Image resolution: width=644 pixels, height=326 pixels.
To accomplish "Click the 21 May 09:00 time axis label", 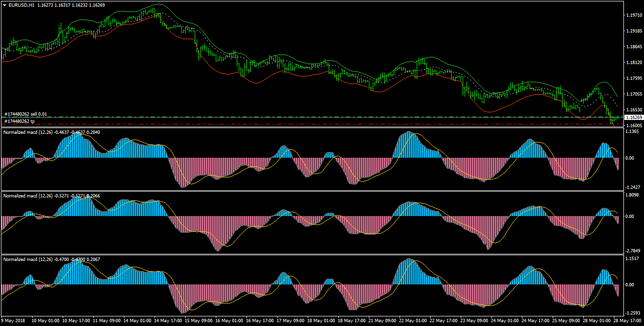I will click(383, 321).
